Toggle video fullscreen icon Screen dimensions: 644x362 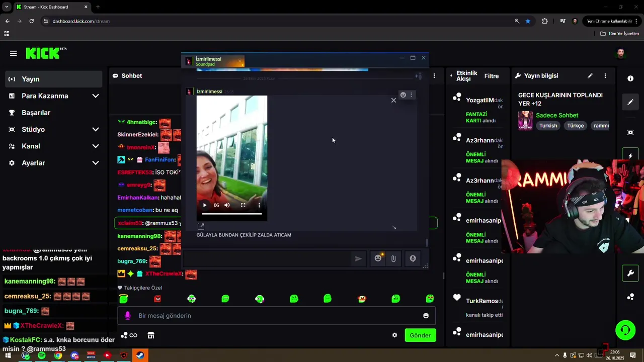coord(243,205)
